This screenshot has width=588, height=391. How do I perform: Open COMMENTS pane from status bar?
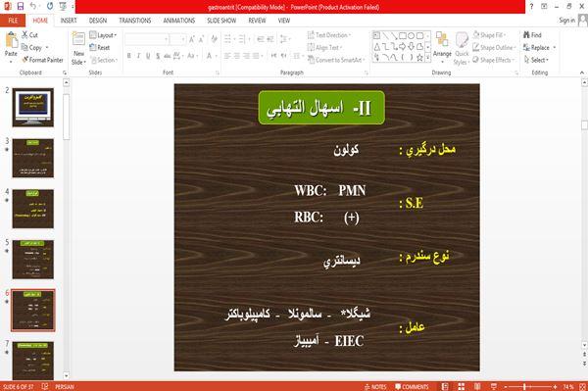412,387
